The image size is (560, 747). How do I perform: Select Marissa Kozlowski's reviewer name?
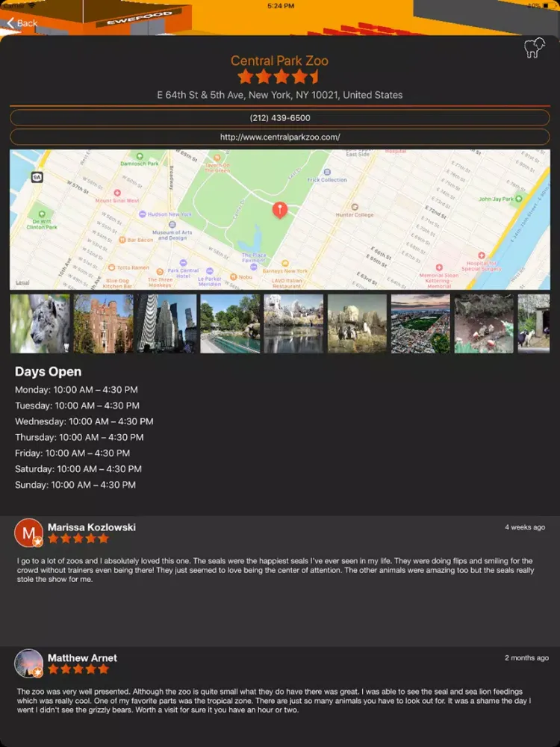point(92,527)
